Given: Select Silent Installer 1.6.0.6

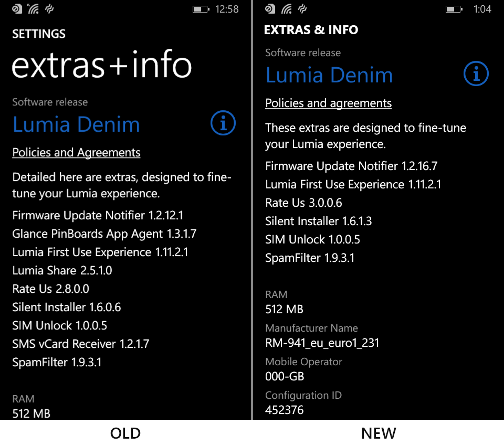Looking at the screenshot, I should pyautogui.click(x=67, y=307).
